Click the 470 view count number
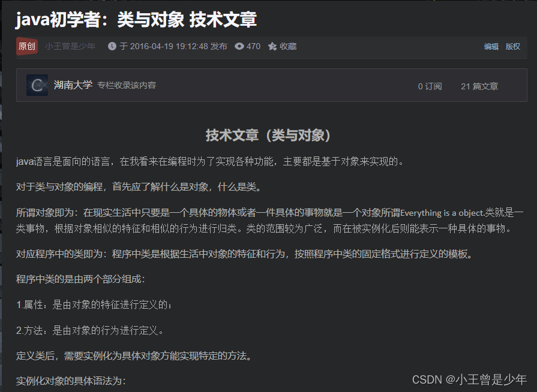The image size is (537, 392). pyautogui.click(x=253, y=46)
